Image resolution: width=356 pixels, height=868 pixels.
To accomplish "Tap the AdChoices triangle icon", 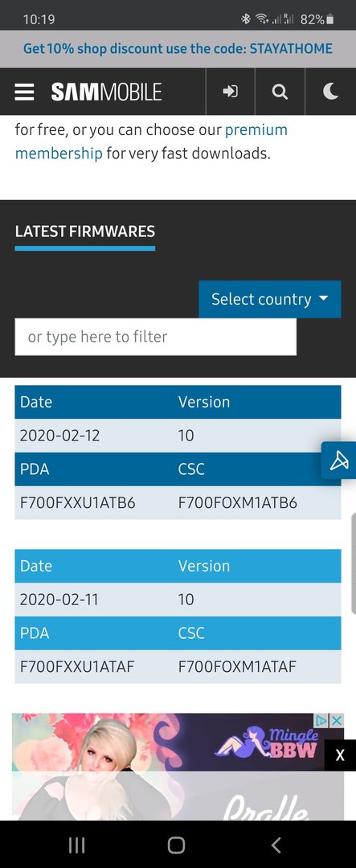I will coord(321,720).
